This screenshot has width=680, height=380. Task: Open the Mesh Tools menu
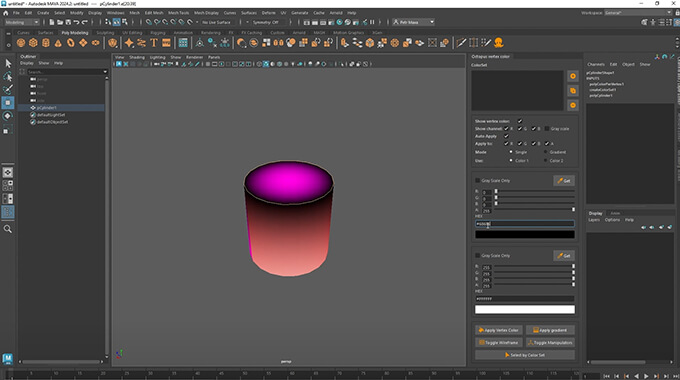coord(178,13)
